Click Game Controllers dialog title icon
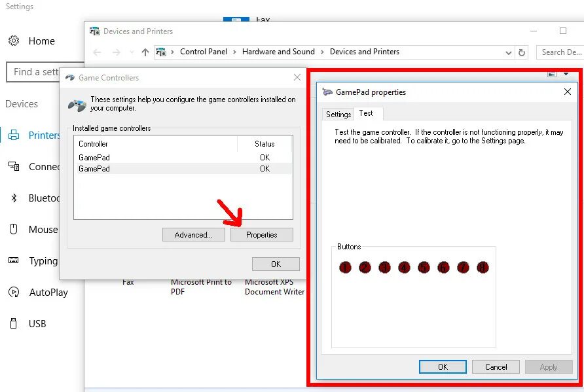584x392 pixels. (x=70, y=77)
